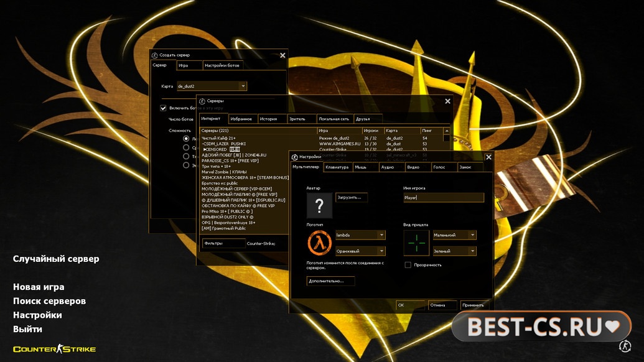Select the third difficulty radio button
The image size is (644, 362).
[x=186, y=156]
